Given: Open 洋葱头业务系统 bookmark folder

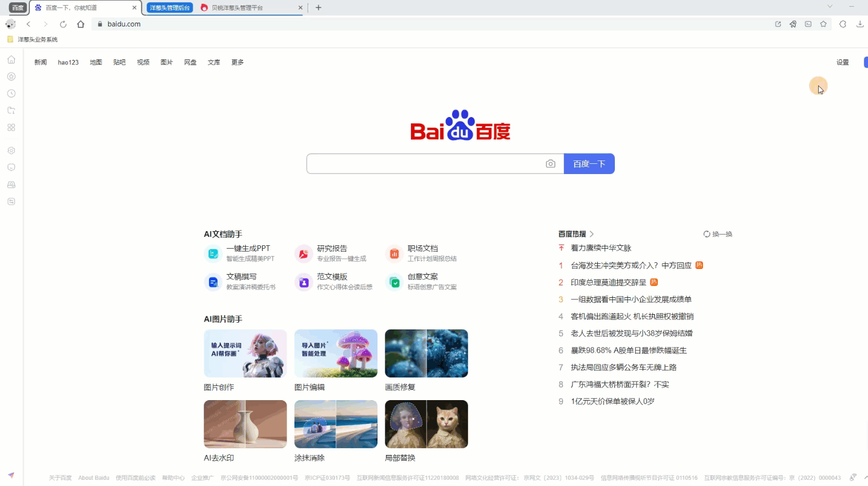Looking at the screenshot, I should [33, 40].
